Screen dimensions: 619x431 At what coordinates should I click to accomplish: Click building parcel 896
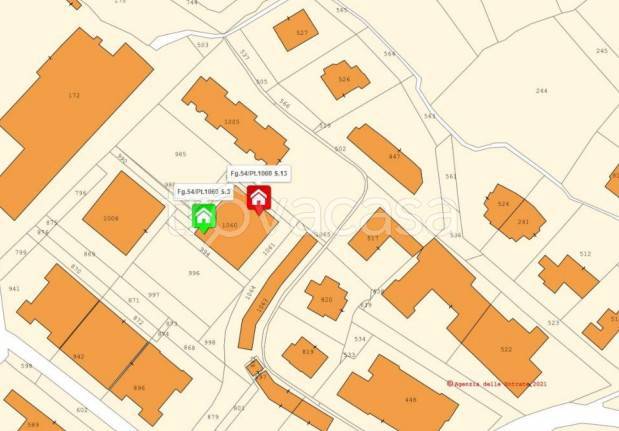pos(152,385)
